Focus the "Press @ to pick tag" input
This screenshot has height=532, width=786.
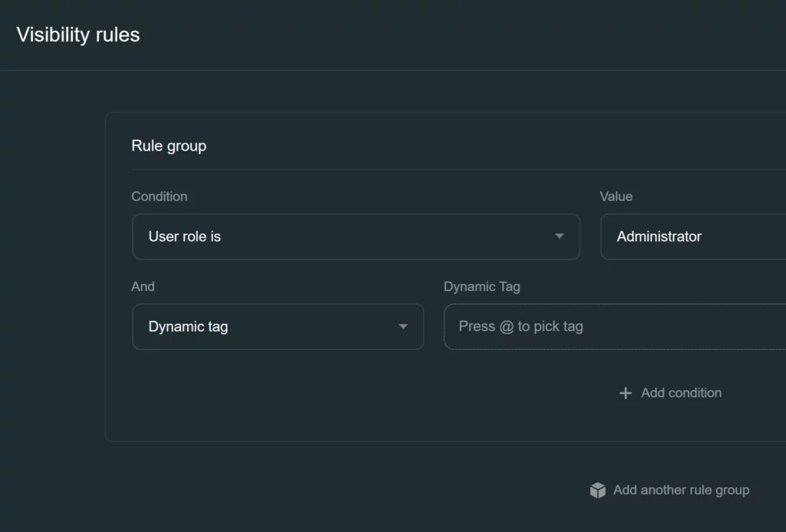tap(614, 327)
